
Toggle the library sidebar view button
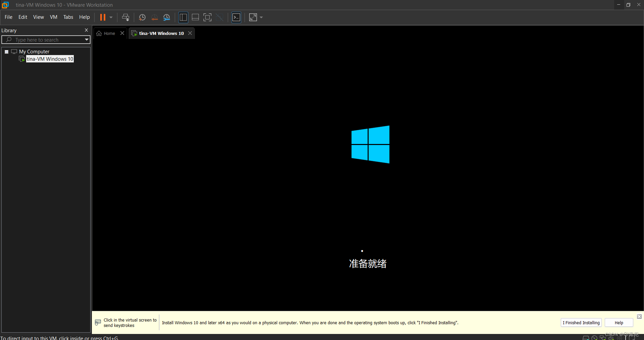coord(183,17)
